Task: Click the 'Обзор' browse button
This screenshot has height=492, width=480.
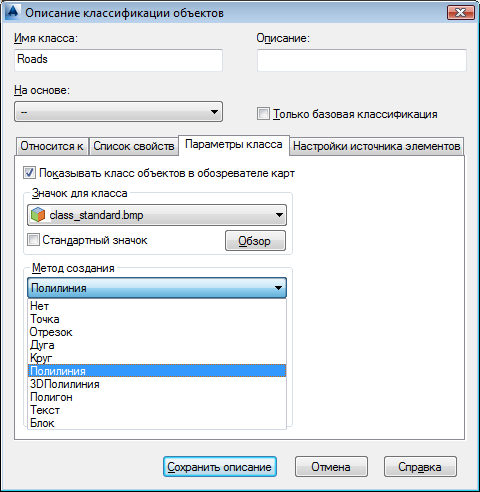Action: pos(255,241)
